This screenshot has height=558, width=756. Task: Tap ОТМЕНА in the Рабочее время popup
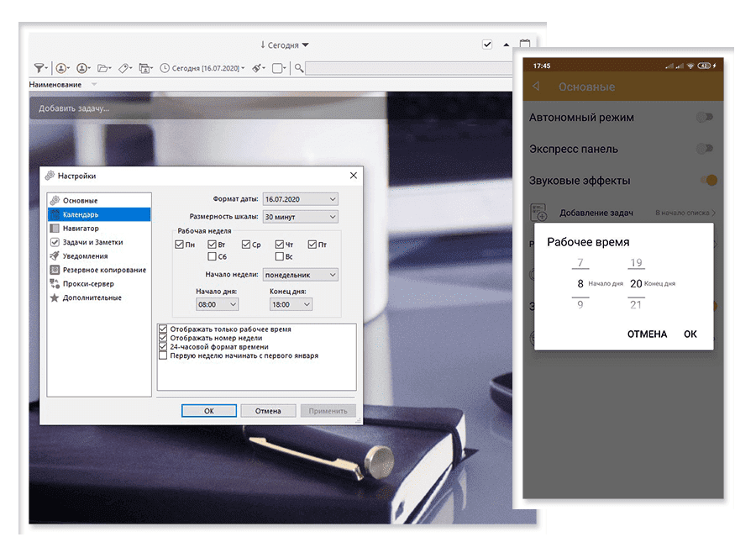(x=647, y=334)
